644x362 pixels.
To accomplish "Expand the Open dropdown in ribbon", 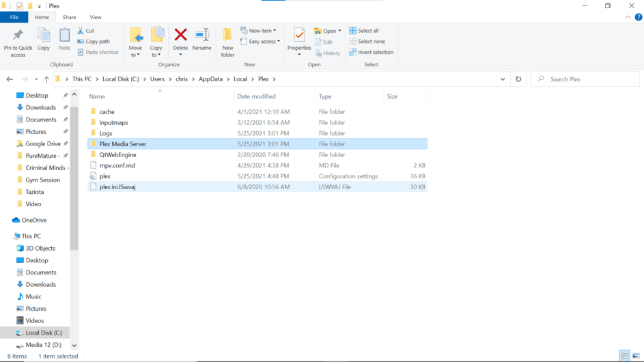I will (328, 31).
